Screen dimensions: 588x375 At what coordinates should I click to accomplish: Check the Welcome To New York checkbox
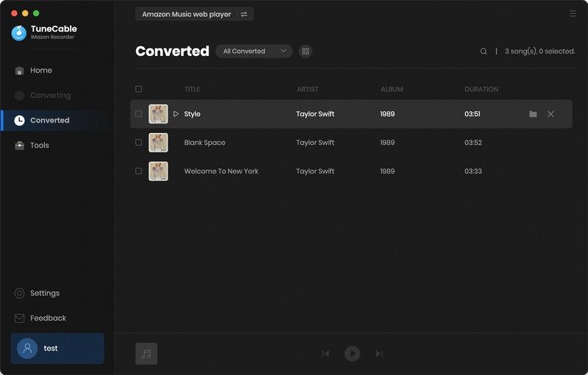138,171
